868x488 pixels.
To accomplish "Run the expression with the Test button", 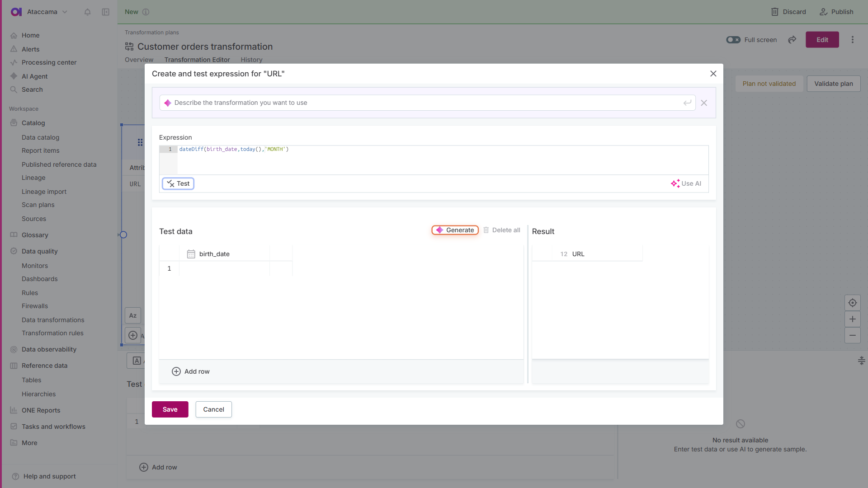I will pos(178,183).
